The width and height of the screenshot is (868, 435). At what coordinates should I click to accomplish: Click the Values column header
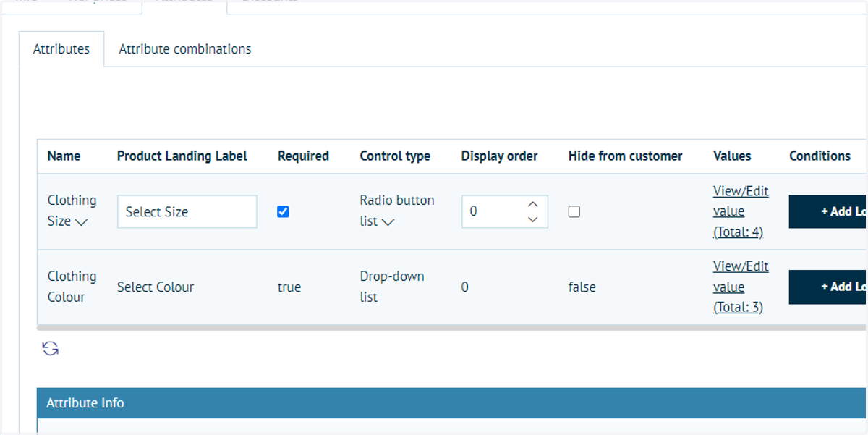point(732,156)
